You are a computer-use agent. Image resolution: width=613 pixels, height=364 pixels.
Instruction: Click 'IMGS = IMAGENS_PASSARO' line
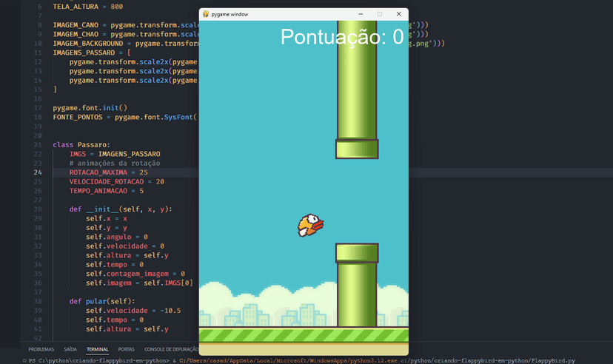click(115, 154)
